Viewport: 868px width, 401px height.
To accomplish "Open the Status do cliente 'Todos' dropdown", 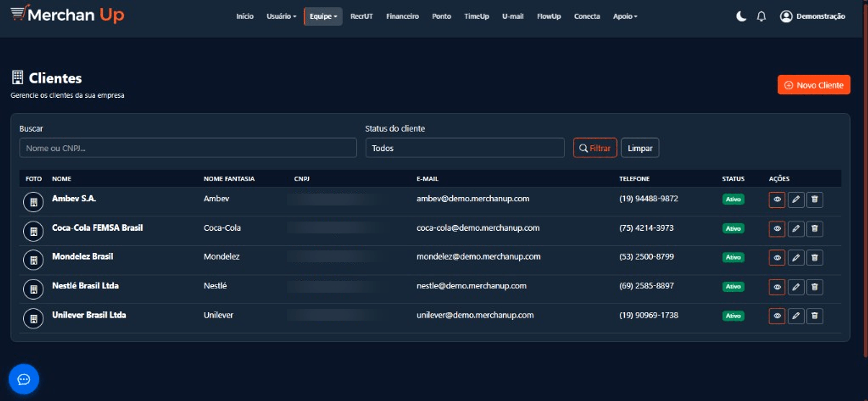I will [x=465, y=148].
